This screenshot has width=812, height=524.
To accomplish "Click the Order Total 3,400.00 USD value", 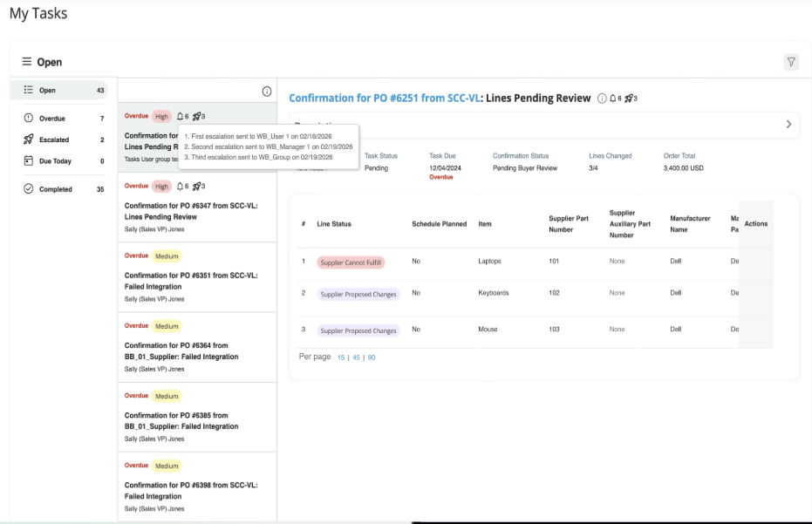I will coord(684,167).
